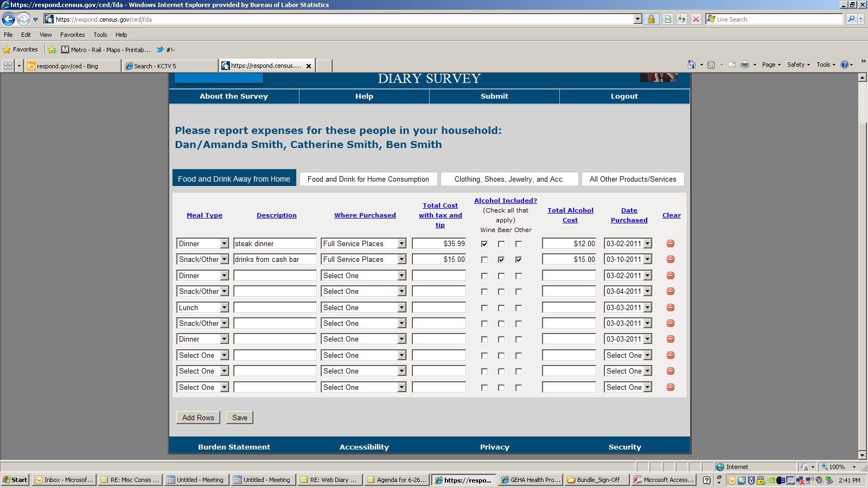Expand Where Purchased dropdown for steak dinner
The height and width of the screenshot is (488, 868).
click(401, 244)
